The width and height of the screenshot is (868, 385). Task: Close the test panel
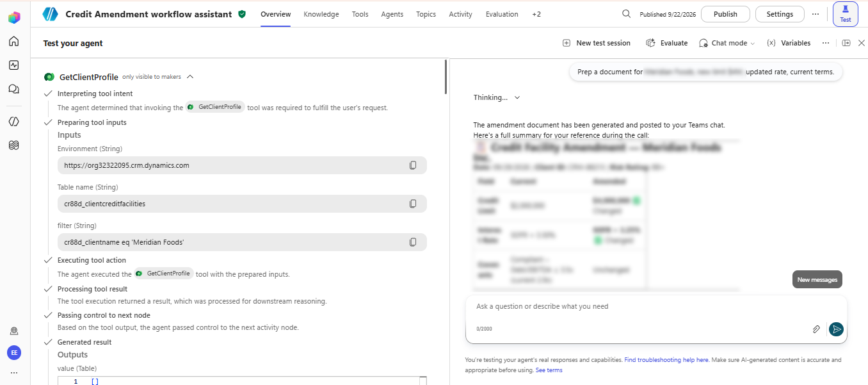(861, 43)
